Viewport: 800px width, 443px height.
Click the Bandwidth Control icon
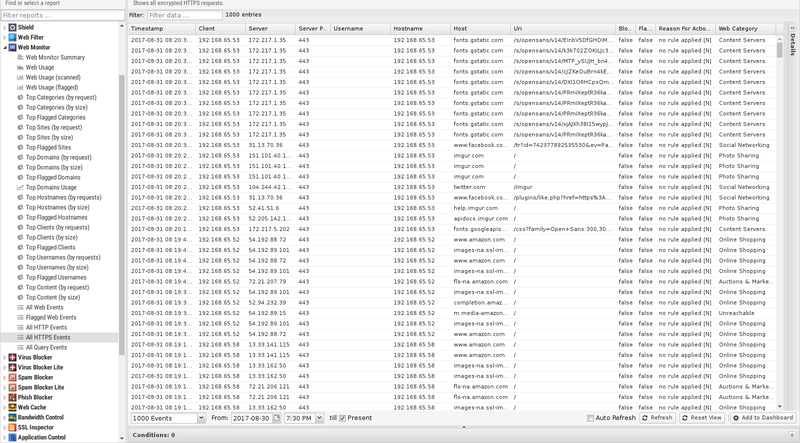pyautogui.click(x=13, y=417)
